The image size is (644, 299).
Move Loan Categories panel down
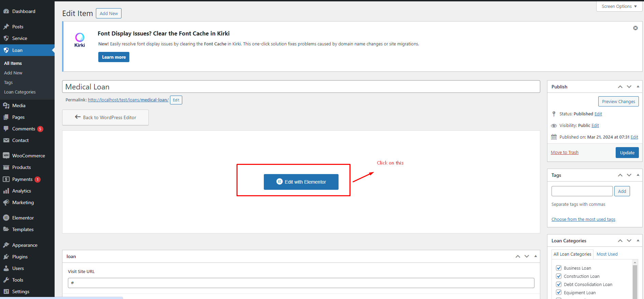629,241
